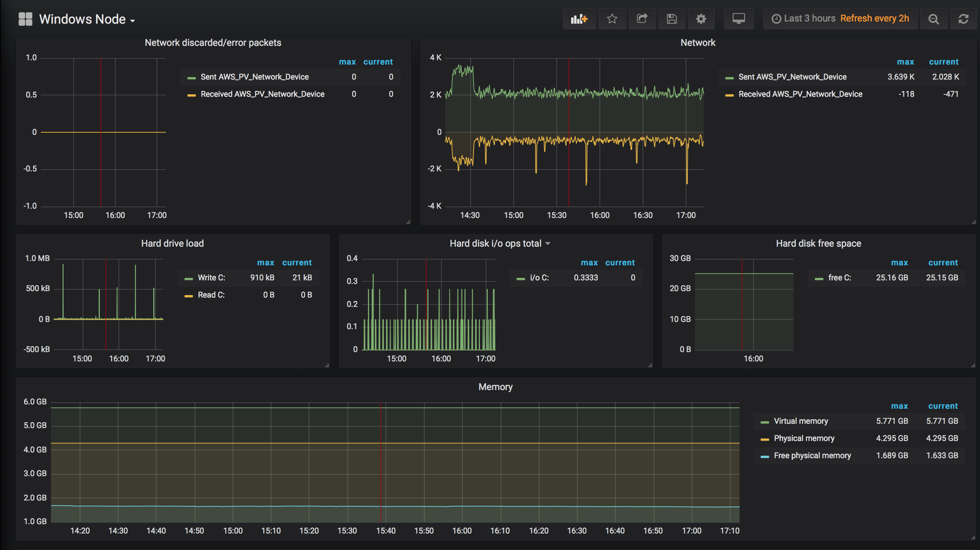The image size is (980, 550).
Task: Sort Network legend by max column
Action: 905,62
